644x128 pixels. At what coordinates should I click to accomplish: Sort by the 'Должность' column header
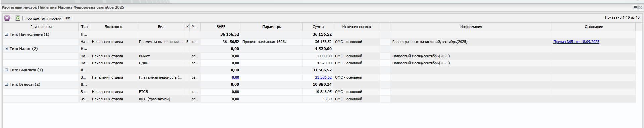point(114,27)
